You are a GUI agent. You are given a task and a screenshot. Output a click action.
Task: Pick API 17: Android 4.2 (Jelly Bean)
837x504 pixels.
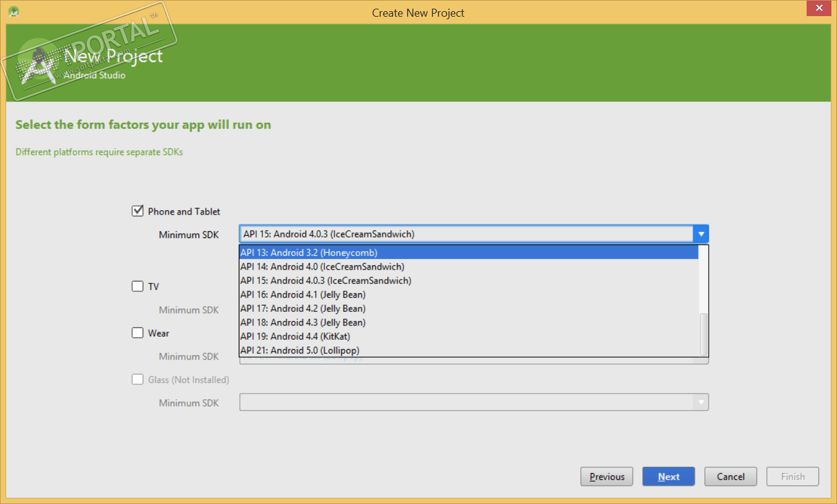point(469,308)
